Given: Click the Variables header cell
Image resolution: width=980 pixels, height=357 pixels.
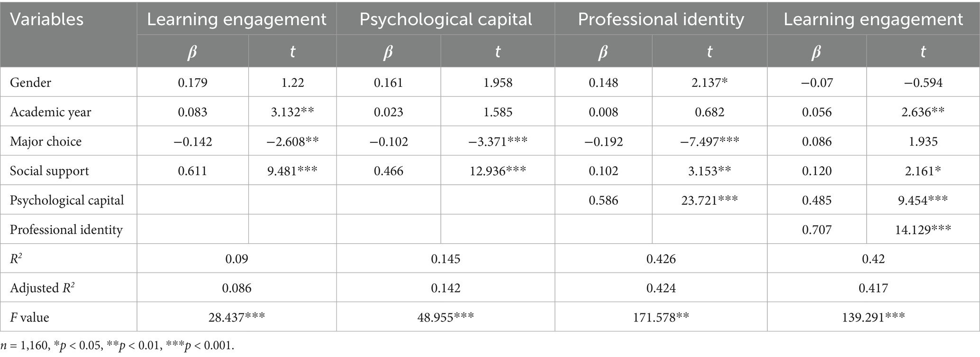Looking at the screenshot, I should click(x=46, y=19).
